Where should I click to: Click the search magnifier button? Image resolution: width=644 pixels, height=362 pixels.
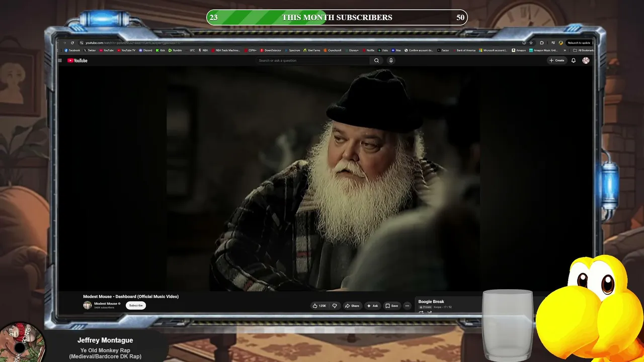(376, 60)
